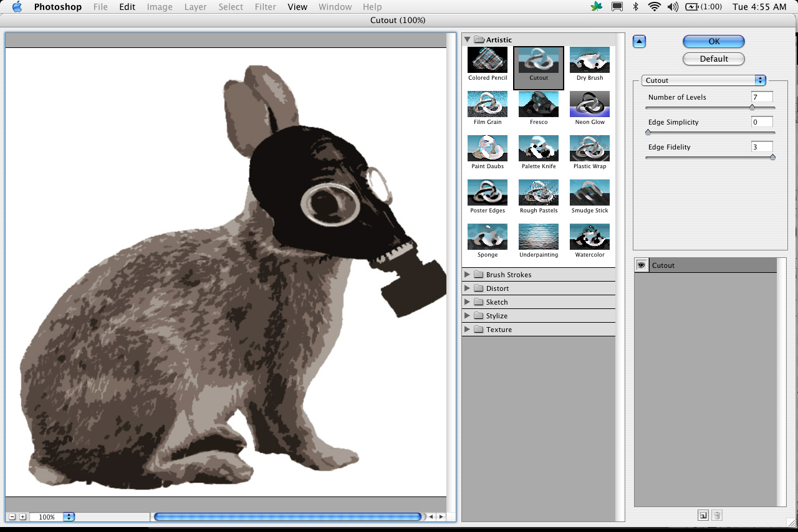This screenshot has width=798, height=532.
Task: Select the Colored Pencil filter thumbnail
Action: click(488, 60)
